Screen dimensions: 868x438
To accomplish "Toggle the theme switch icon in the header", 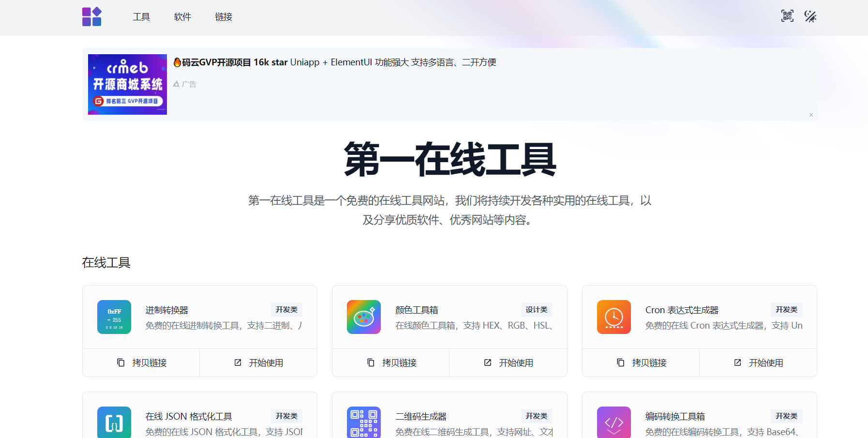I will click(810, 16).
